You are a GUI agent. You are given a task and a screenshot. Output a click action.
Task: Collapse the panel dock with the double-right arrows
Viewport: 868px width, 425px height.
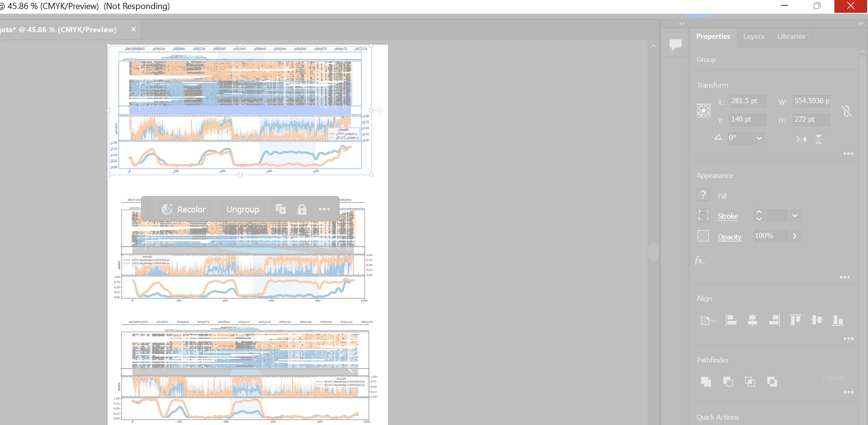click(x=860, y=23)
